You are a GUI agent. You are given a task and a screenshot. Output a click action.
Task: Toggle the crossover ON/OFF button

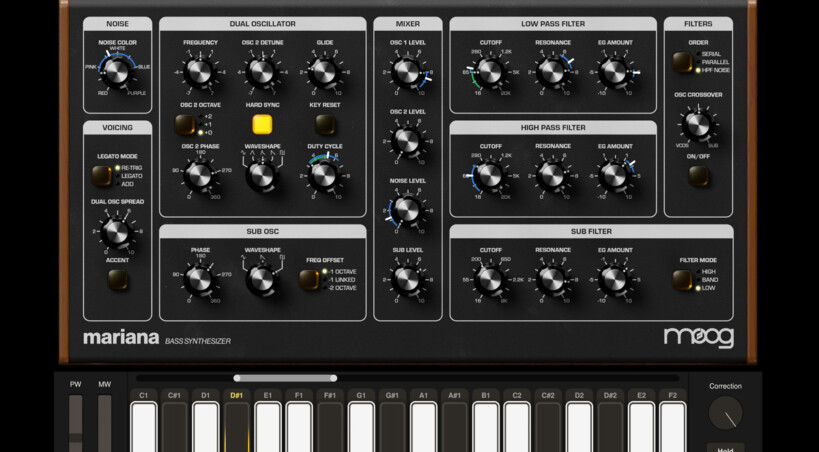tap(698, 176)
